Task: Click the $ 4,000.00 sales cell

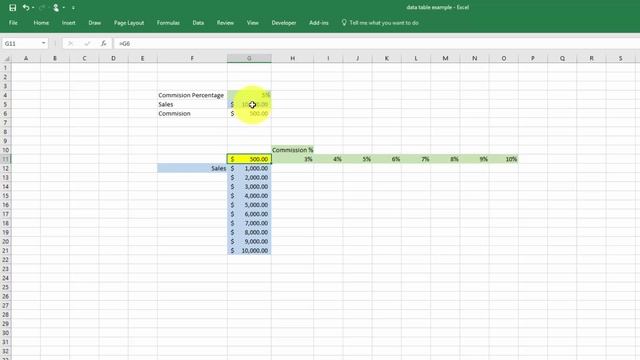Action: [x=249, y=196]
